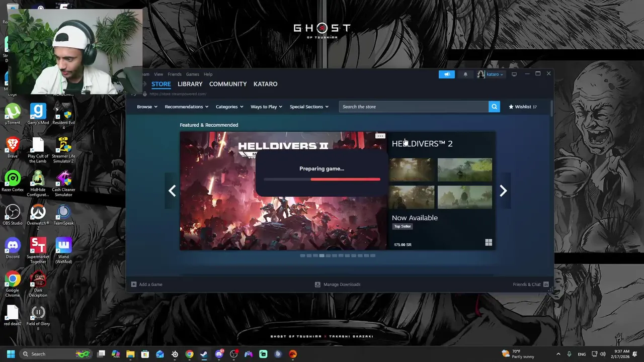
Task: Click the Windows platform icon on Helldivers card
Action: pos(489,243)
